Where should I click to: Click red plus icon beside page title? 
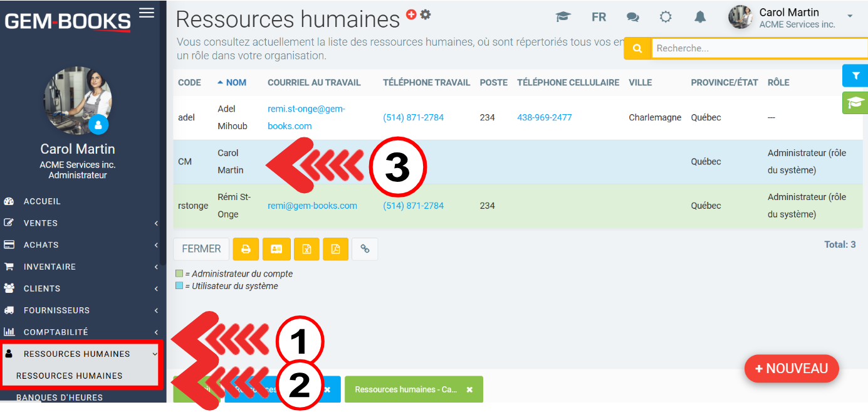click(411, 14)
